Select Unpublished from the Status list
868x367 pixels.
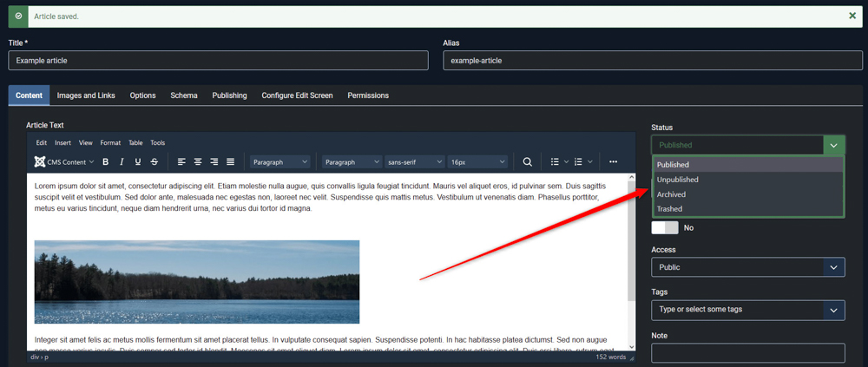coord(677,180)
